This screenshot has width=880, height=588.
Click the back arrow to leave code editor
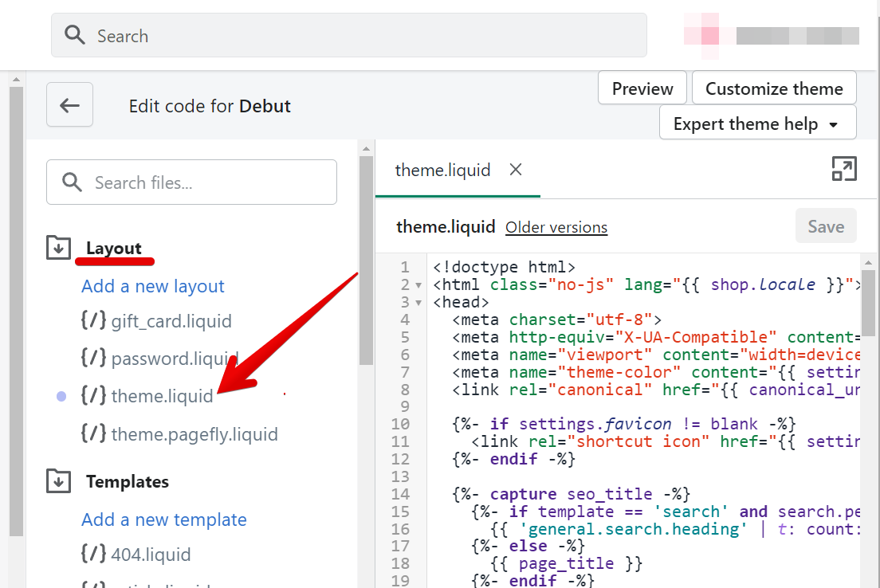(69, 104)
